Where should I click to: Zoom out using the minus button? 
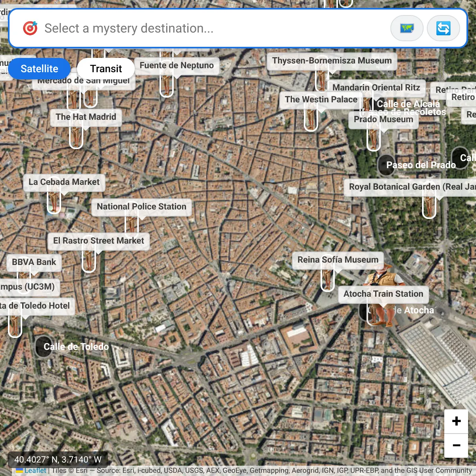coord(456,445)
